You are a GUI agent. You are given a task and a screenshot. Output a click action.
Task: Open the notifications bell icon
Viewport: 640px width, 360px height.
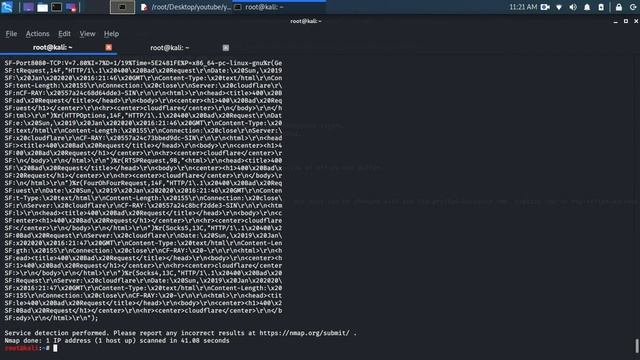(x=587, y=7)
